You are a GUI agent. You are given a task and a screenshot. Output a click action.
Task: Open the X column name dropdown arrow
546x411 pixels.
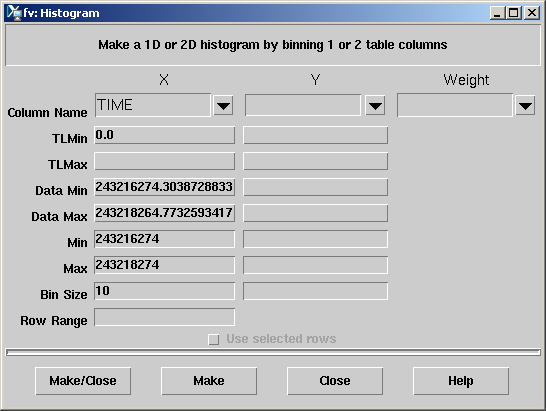coord(223,105)
